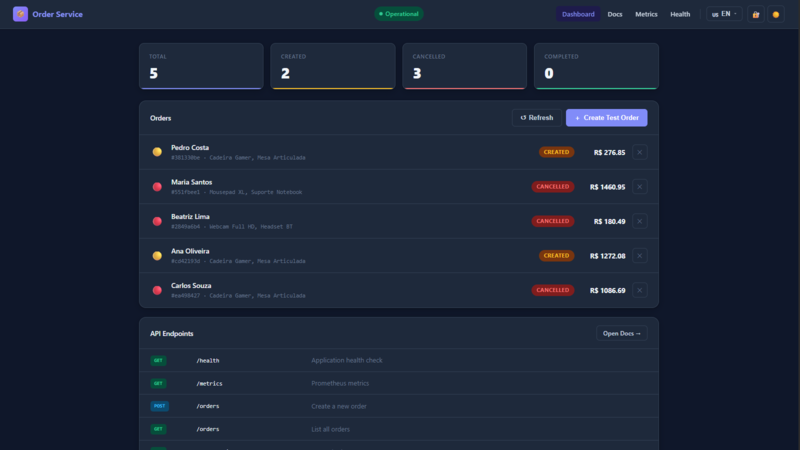Click order details starting '#381330be'
800x450 pixels.
[x=238, y=158]
